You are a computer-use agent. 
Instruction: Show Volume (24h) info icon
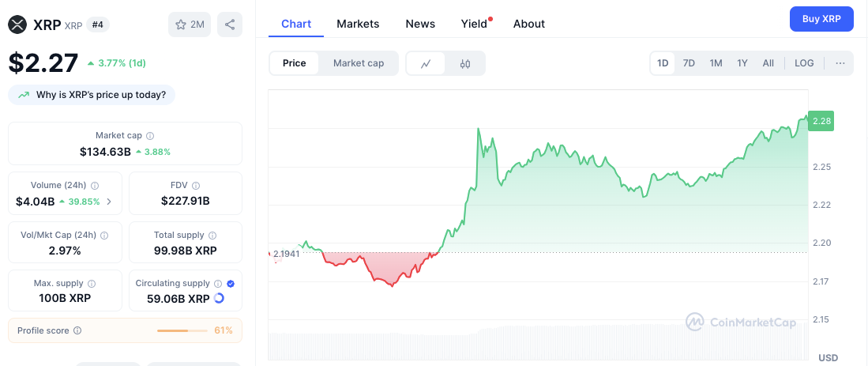(x=95, y=186)
